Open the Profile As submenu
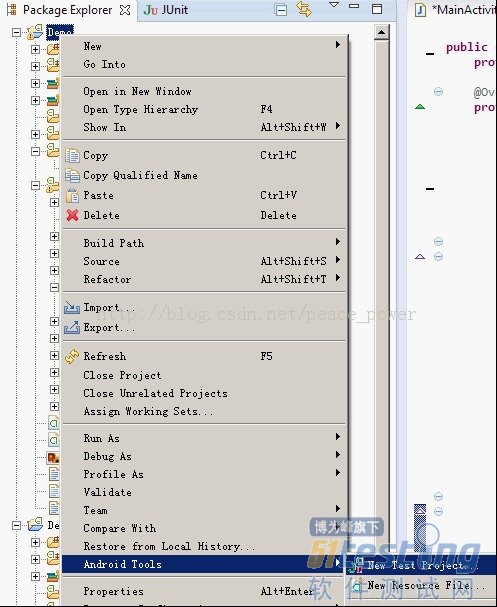The width and height of the screenshot is (497, 607). (x=205, y=475)
